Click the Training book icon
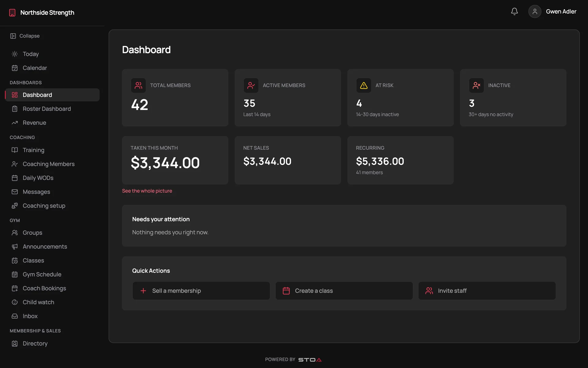 (x=15, y=150)
